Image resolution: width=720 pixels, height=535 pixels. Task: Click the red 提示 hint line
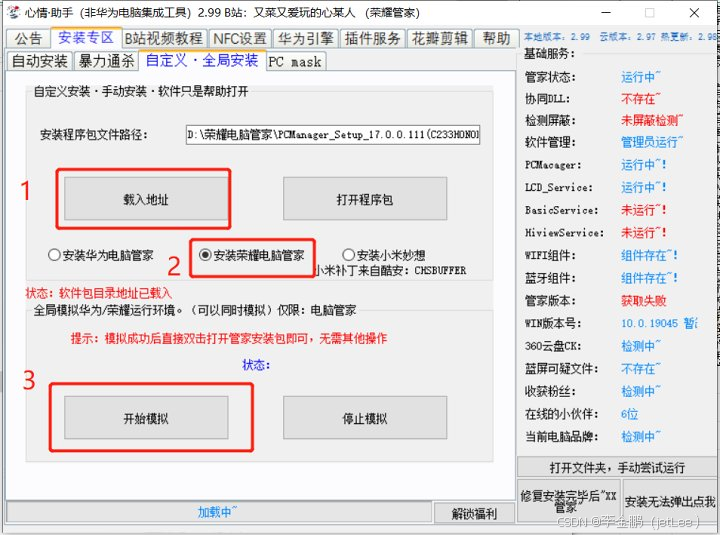tap(229, 338)
